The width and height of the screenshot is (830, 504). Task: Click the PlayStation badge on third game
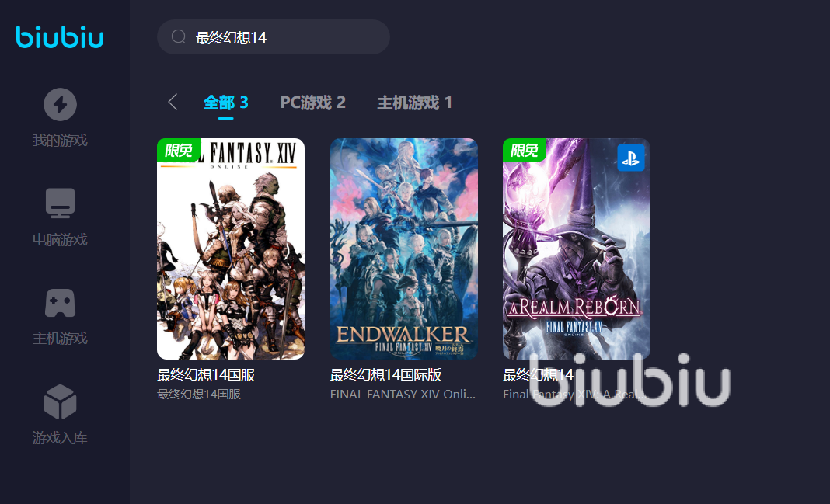631,158
